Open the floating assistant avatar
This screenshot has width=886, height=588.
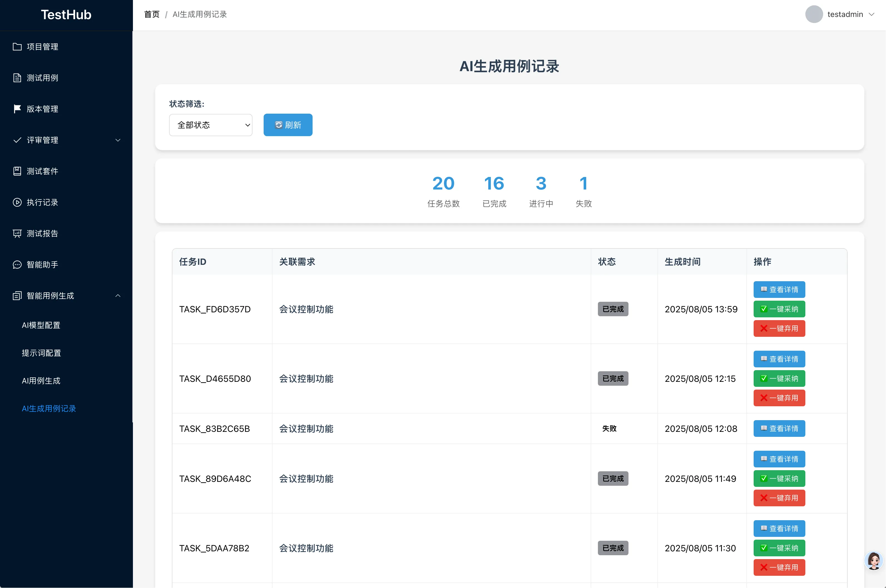click(873, 561)
